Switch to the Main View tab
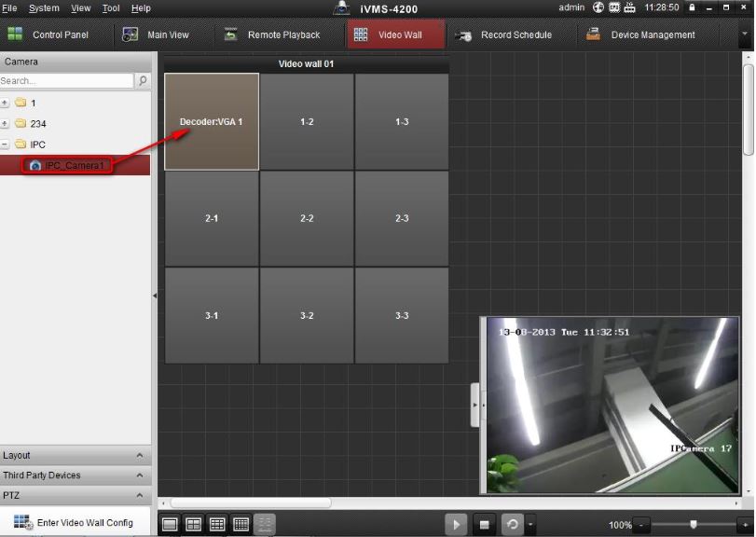 click(157, 34)
